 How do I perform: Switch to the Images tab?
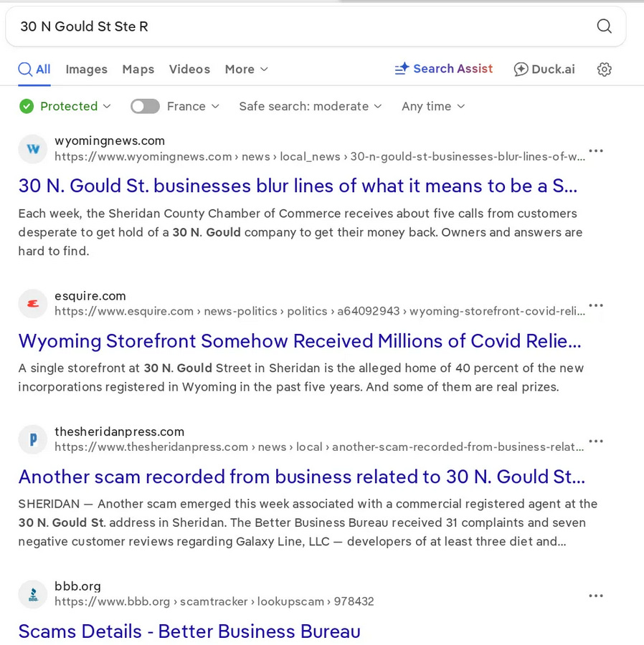(x=86, y=69)
